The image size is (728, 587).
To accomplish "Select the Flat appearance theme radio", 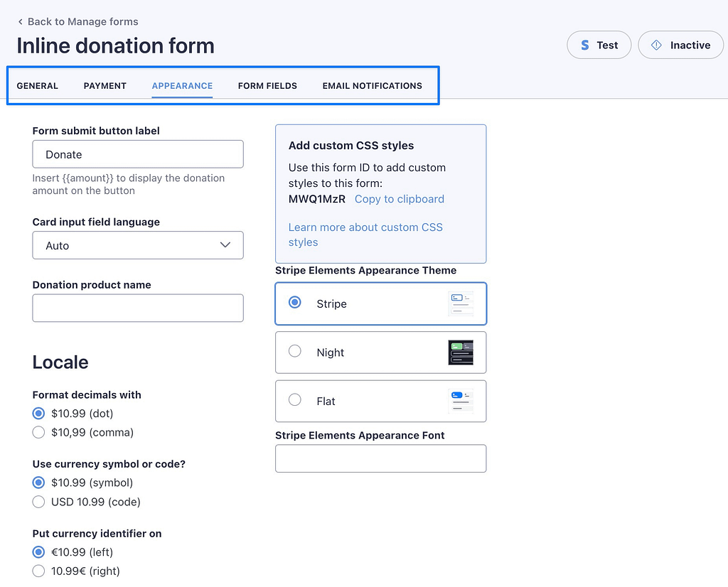I will (295, 399).
